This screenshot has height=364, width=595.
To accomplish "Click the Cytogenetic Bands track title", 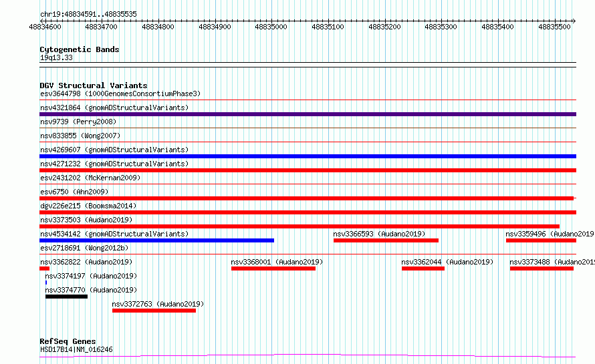I will (x=80, y=49).
